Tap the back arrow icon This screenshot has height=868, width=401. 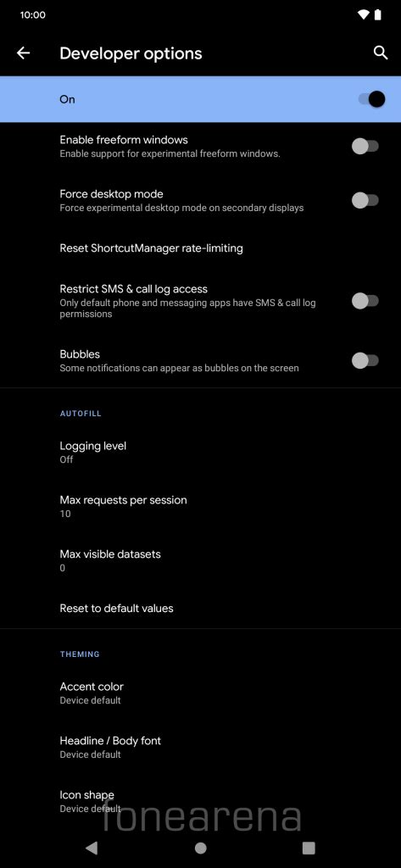coord(23,53)
